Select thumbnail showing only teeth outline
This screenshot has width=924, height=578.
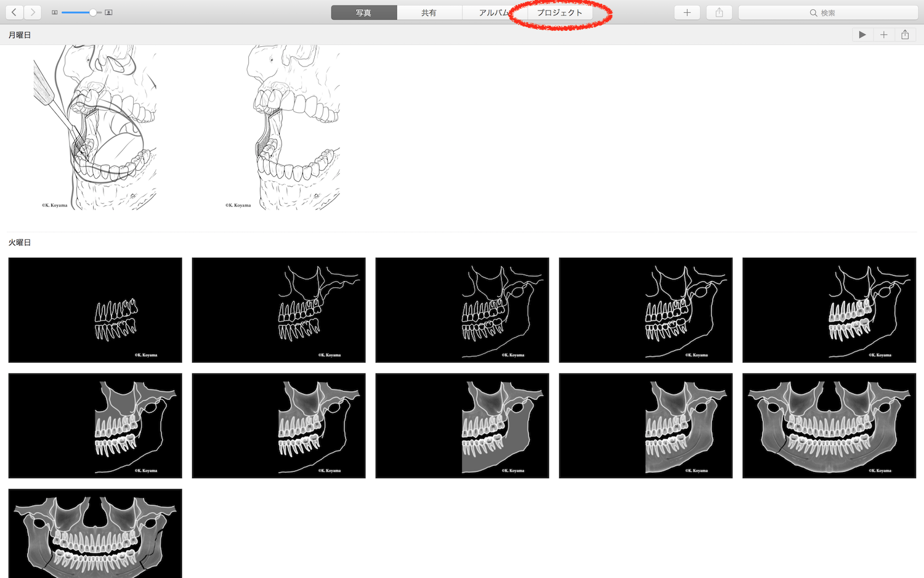tap(95, 310)
